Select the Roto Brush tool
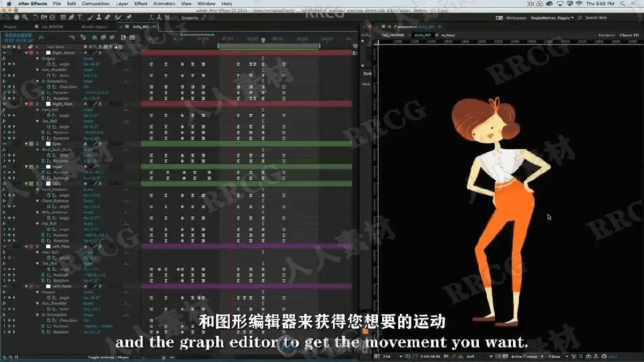The height and width of the screenshot is (362, 644). coord(118,18)
